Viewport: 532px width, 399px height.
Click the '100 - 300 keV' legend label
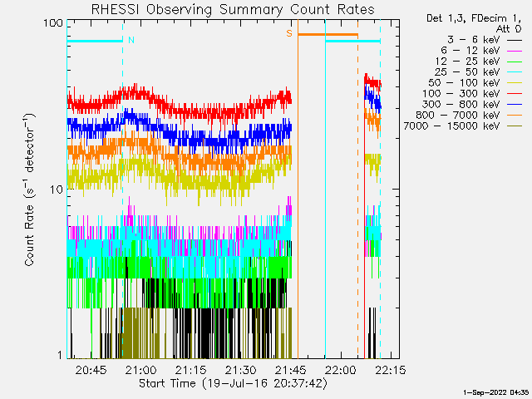click(x=461, y=94)
